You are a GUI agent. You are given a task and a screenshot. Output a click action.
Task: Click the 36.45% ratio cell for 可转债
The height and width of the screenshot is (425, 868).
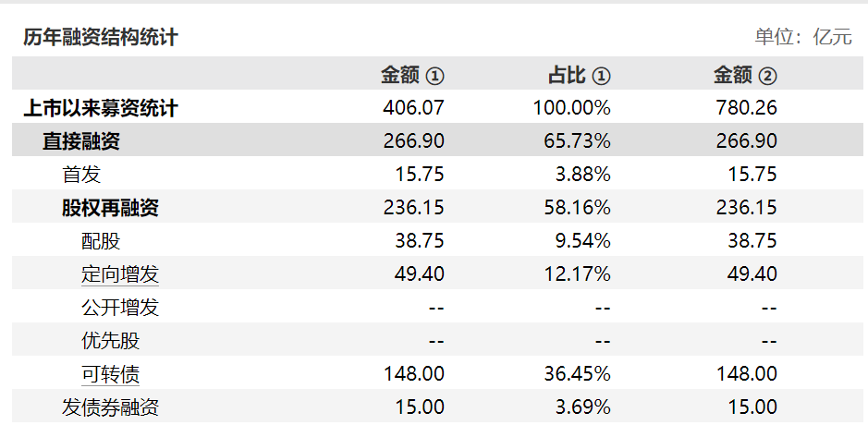point(578,373)
